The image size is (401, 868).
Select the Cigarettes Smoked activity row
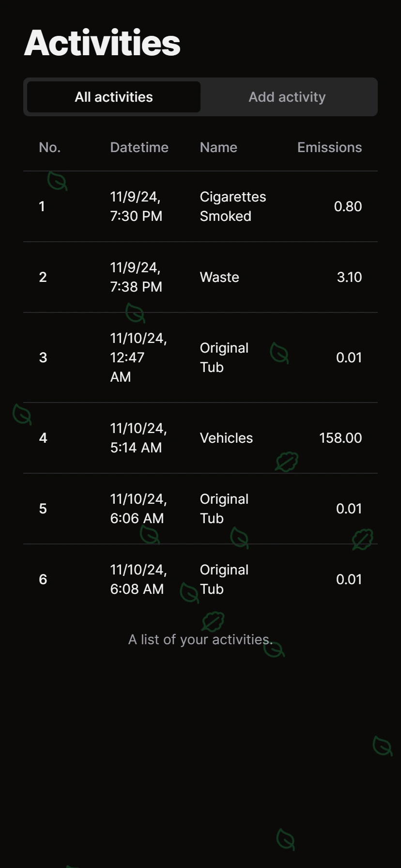tap(232, 206)
